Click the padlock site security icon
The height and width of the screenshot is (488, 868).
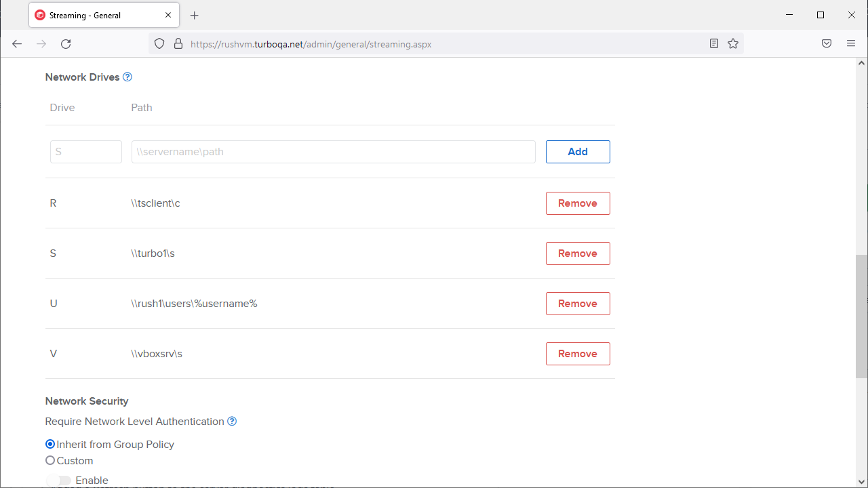click(x=178, y=44)
